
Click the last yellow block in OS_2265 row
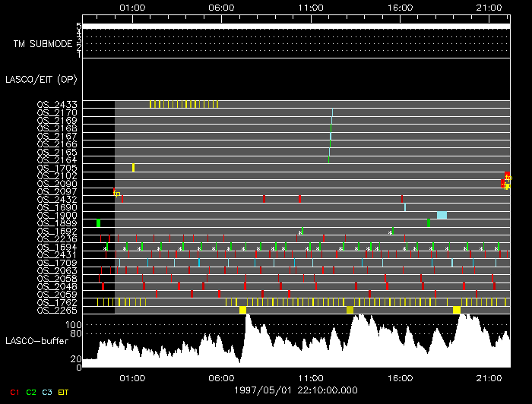(x=457, y=310)
